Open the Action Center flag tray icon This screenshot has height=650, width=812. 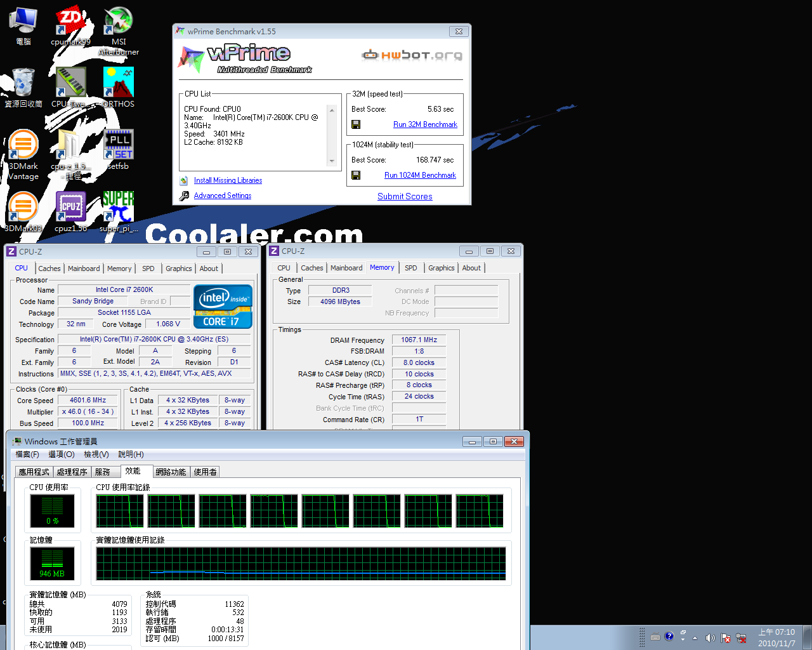(725, 638)
